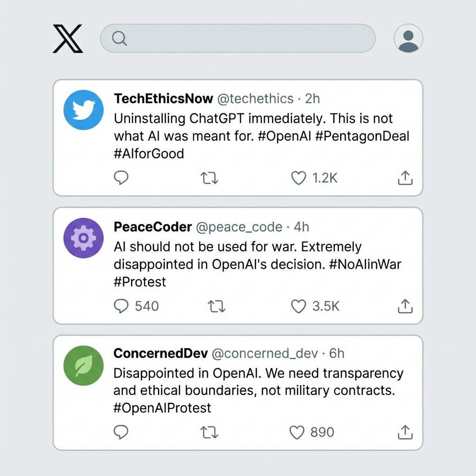The image size is (476, 476).
Task: Reply to the ConcernedDev post
Action: (121, 432)
